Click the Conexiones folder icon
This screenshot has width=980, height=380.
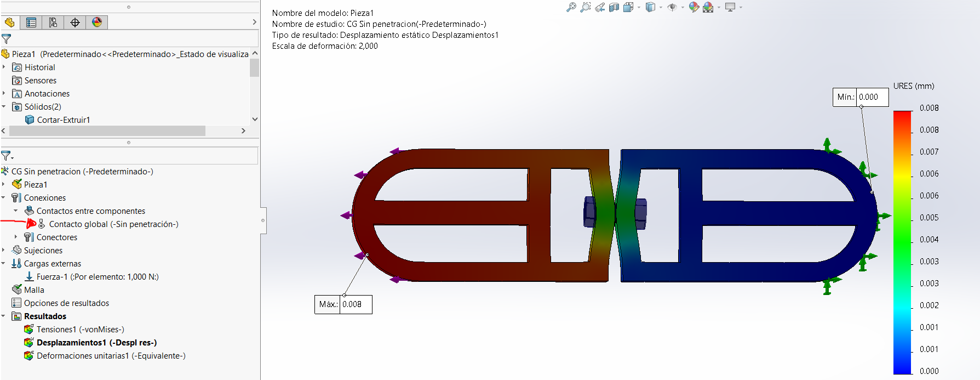pos(17,198)
